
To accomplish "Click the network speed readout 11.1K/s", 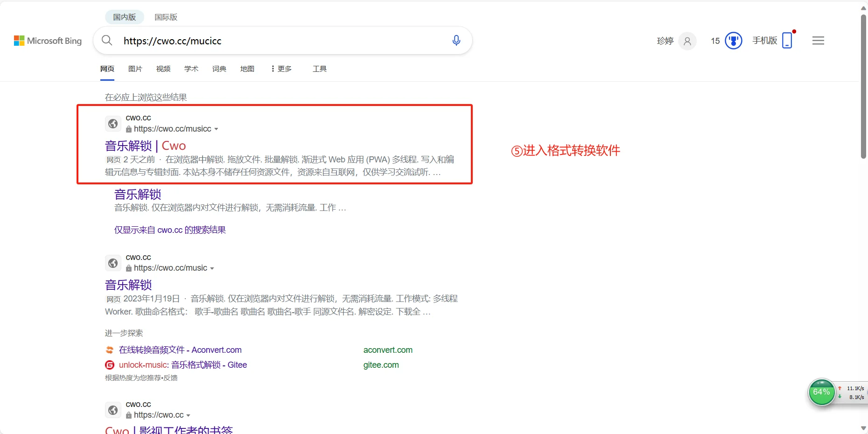I will [855, 388].
